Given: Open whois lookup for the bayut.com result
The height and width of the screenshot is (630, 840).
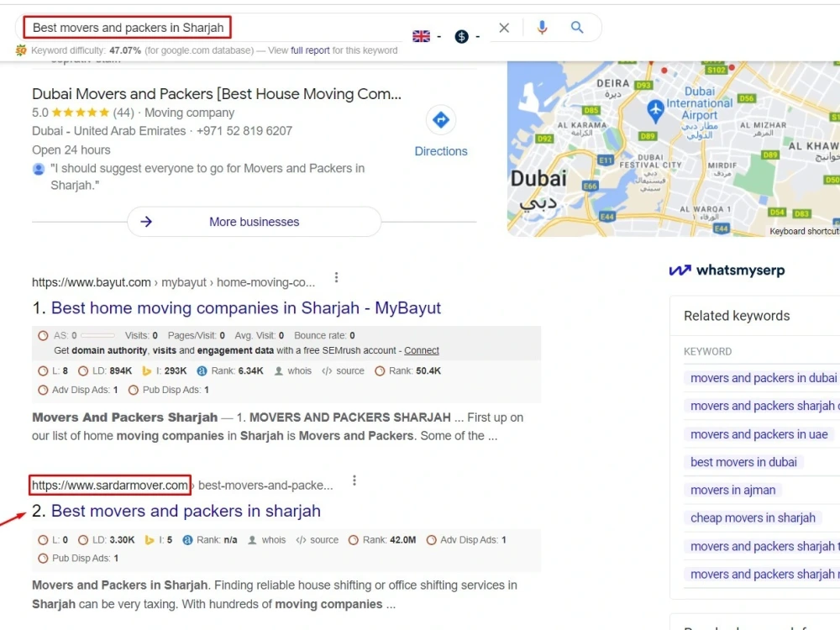Looking at the screenshot, I should pos(293,370).
